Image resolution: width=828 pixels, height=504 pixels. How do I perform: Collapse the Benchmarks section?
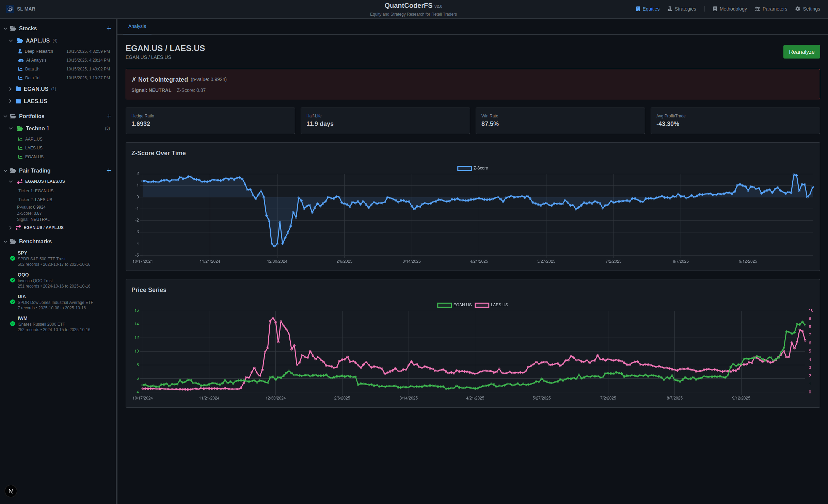(5, 241)
